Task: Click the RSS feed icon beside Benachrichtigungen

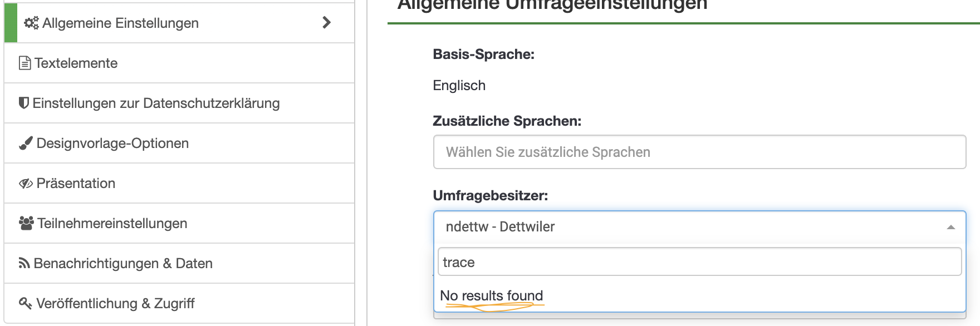Action: pyautogui.click(x=24, y=263)
